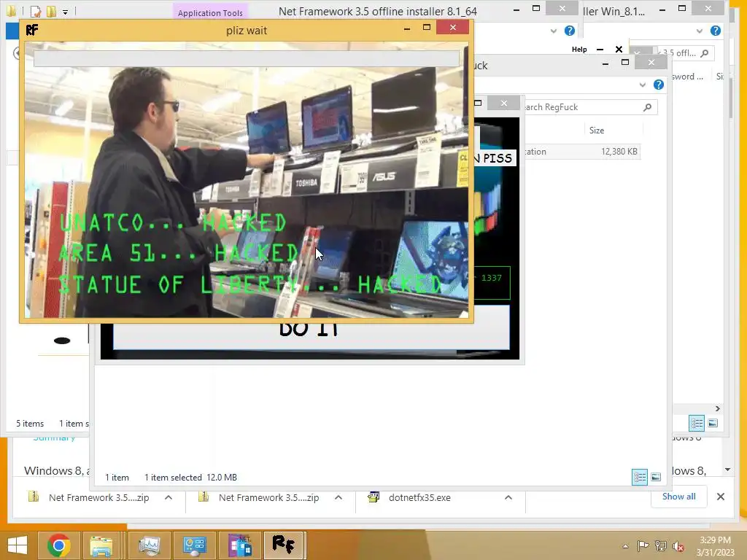Click search magnifier in Search RegFuck box
This screenshot has width=747, height=560.
coord(647,107)
